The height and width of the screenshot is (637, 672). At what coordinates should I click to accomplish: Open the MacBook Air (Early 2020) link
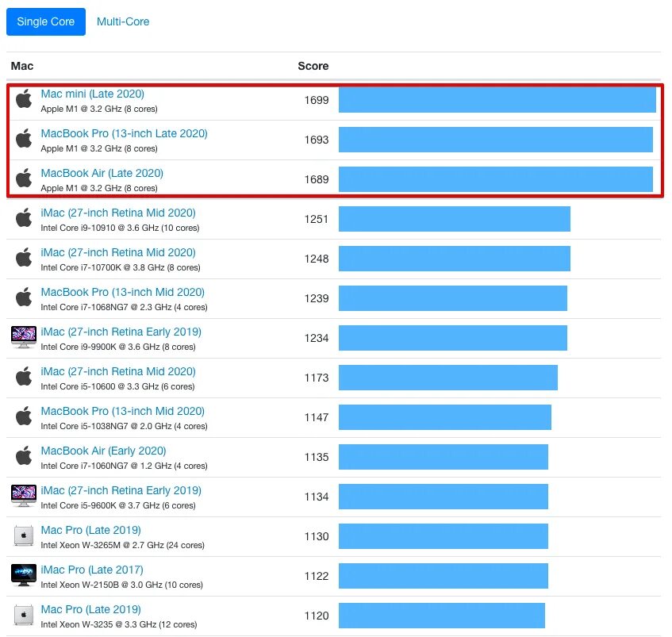pyautogui.click(x=103, y=451)
